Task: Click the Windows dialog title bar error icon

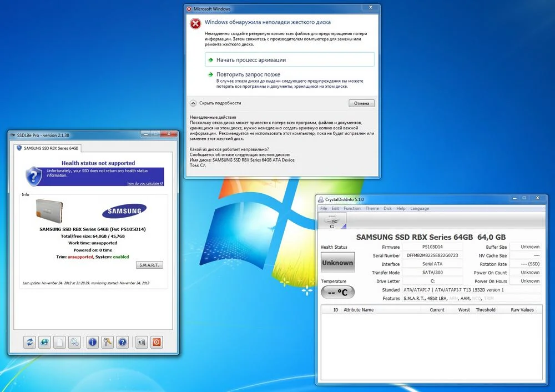Action: click(189, 9)
